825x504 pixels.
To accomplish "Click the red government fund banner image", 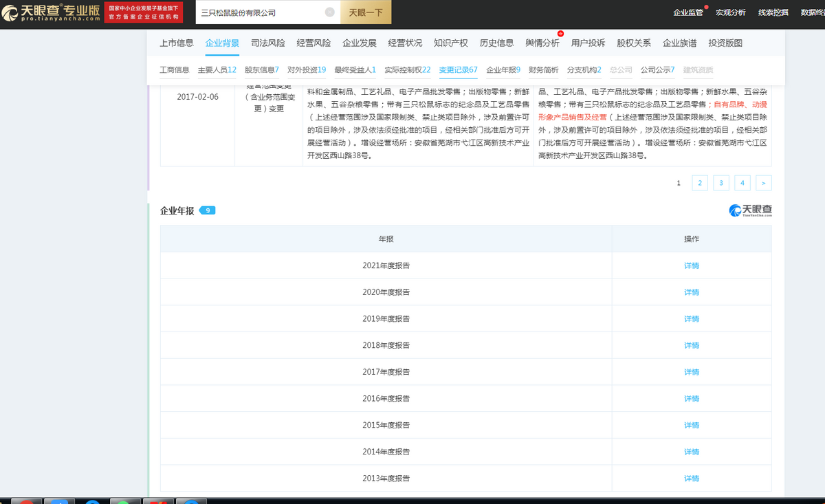I will coord(144,12).
